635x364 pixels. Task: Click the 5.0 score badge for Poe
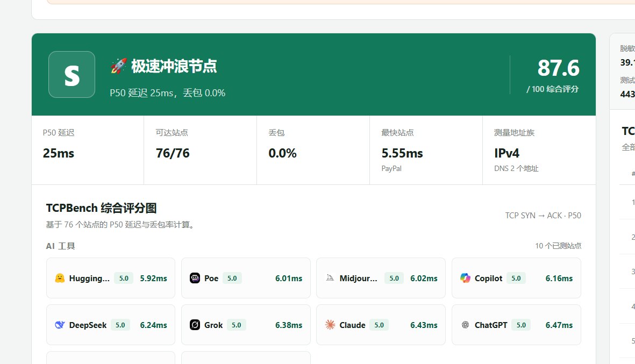pos(232,278)
